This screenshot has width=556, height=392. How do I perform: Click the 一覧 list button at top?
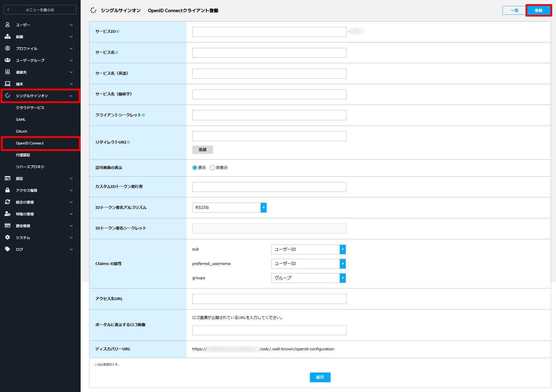pyautogui.click(x=514, y=11)
